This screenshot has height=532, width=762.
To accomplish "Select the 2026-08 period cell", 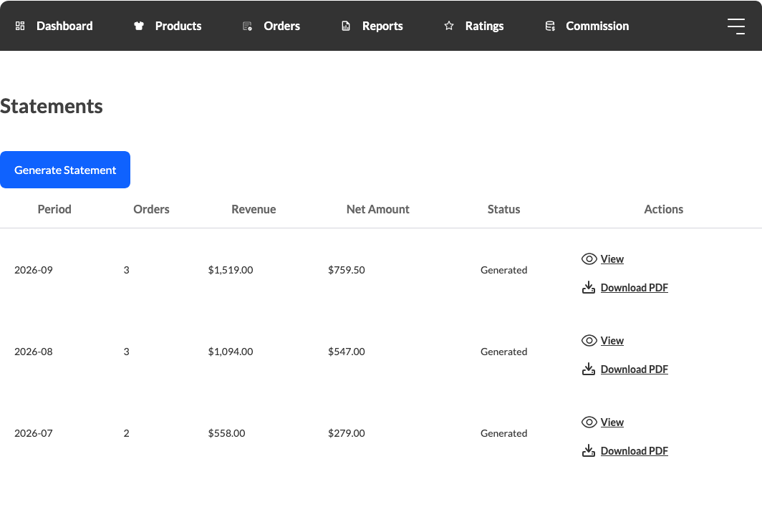I will point(34,352).
